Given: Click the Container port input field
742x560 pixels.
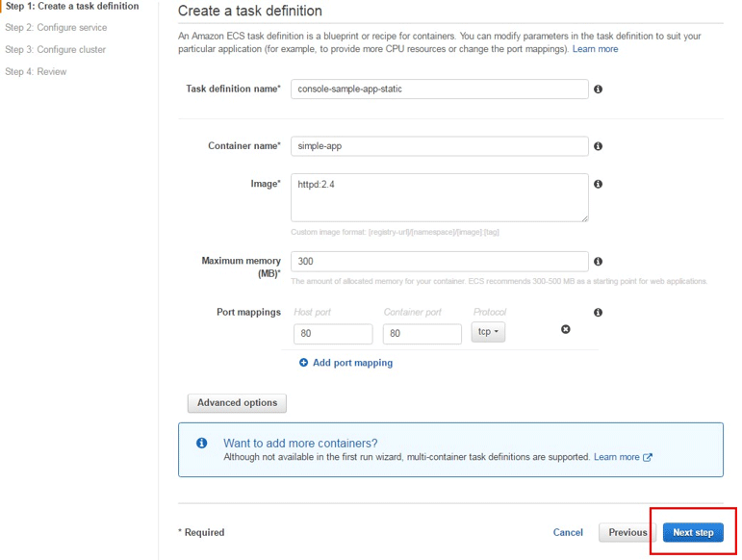Looking at the screenshot, I should [422, 334].
